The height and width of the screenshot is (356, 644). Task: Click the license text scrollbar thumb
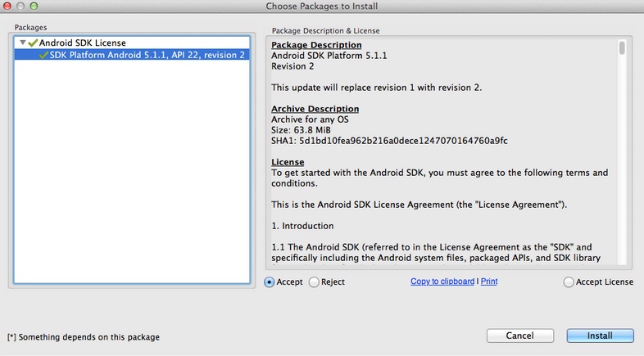pos(622,48)
